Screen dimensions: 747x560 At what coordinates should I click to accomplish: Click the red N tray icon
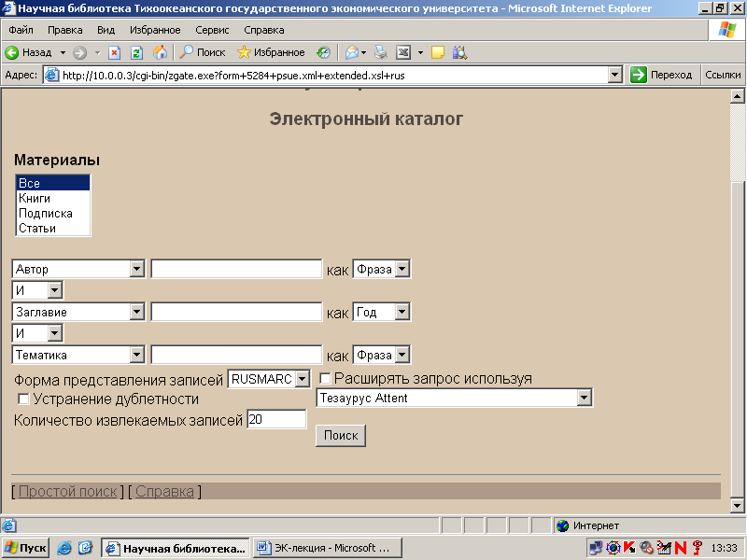click(681, 548)
